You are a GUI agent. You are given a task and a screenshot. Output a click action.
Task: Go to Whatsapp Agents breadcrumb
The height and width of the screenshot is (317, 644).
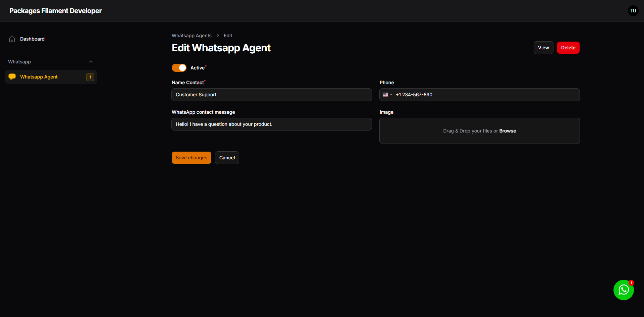tap(192, 36)
